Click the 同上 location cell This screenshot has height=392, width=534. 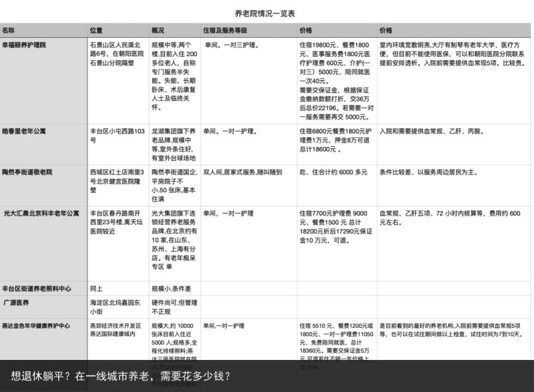(96, 288)
